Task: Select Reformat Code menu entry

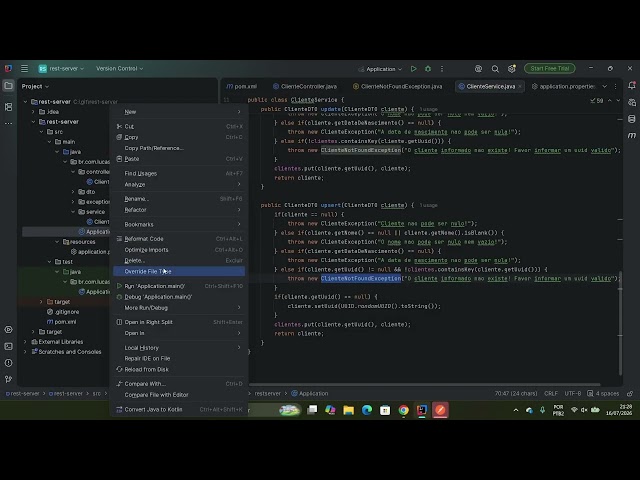Action: click(179, 239)
